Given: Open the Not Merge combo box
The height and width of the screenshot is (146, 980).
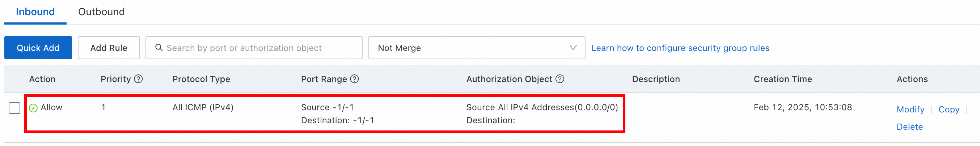Looking at the screenshot, I should pyautogui.click(x=477, y=48).
